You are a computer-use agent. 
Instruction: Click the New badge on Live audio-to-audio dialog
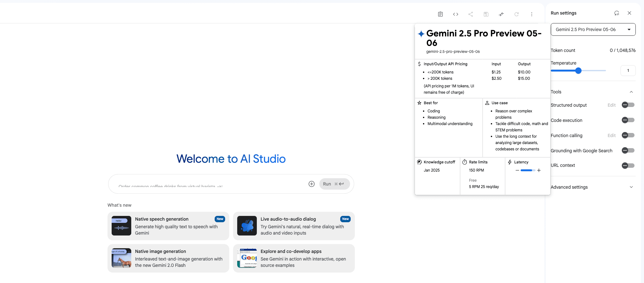(346, 219)
